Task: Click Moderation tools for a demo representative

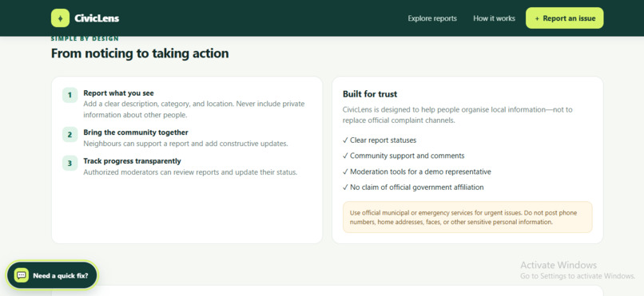Action: 417,172
